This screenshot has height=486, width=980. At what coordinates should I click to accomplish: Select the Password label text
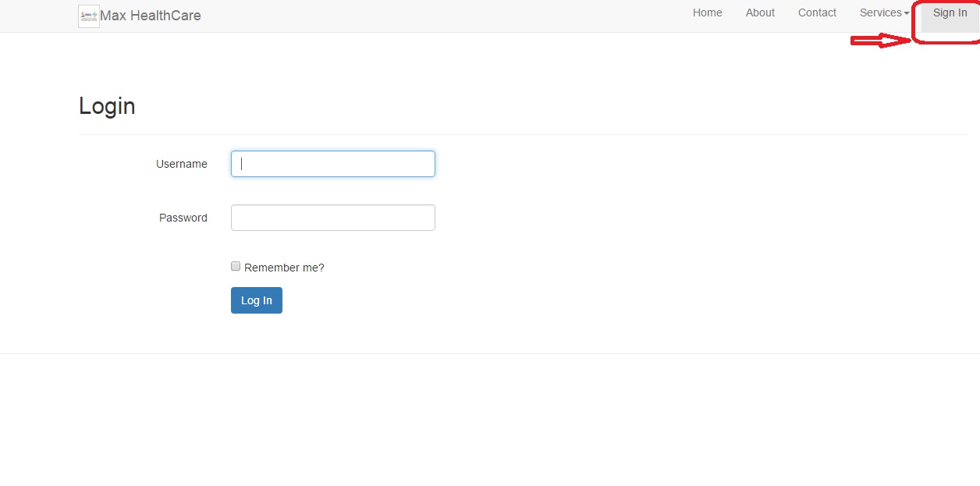coord(183,218)
